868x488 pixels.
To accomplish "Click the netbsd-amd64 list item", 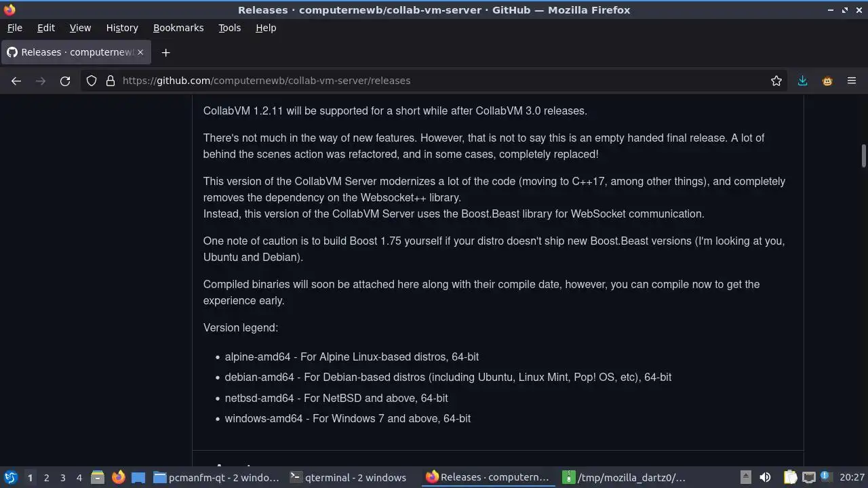I will pyautogui.click(x=336, y=398).
